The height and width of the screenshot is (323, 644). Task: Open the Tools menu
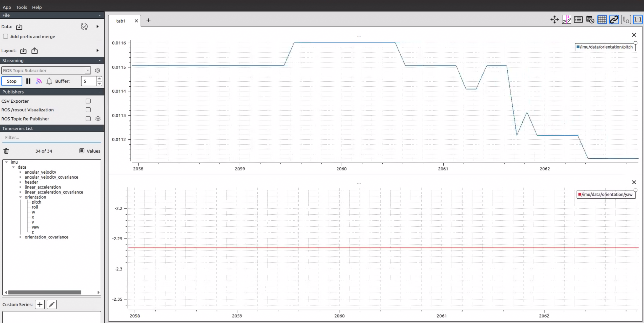pyautogui.click(x=22, y=7)
